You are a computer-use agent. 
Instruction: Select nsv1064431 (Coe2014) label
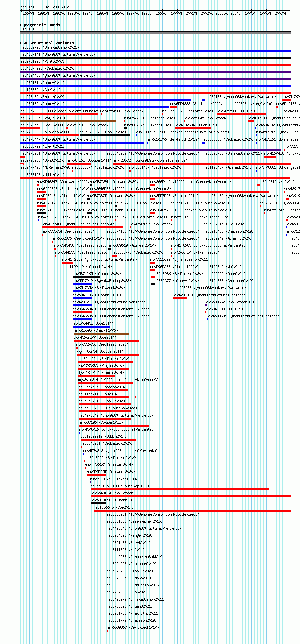coord(93,323)
